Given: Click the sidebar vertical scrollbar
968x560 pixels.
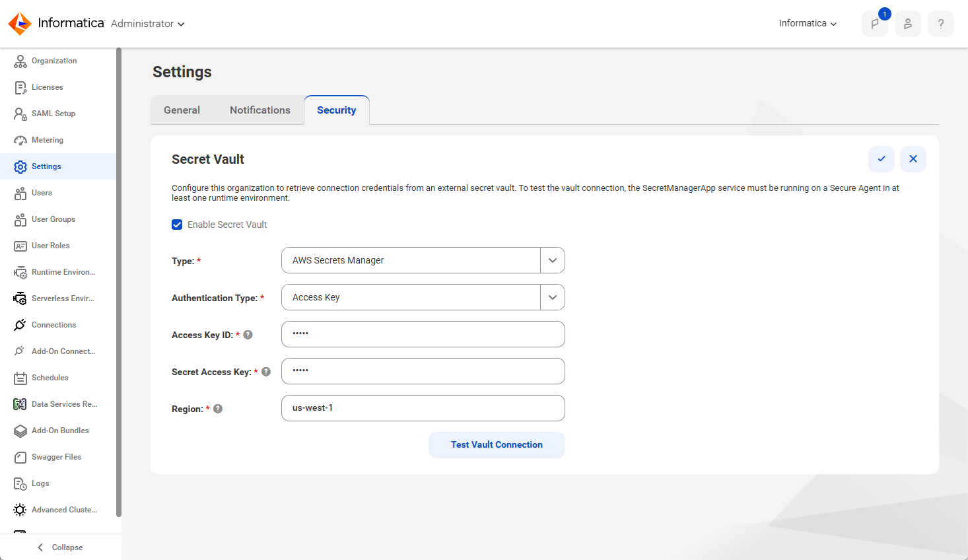Looking at the screenshot, I should pyautogui.click(x=119, y=283).
